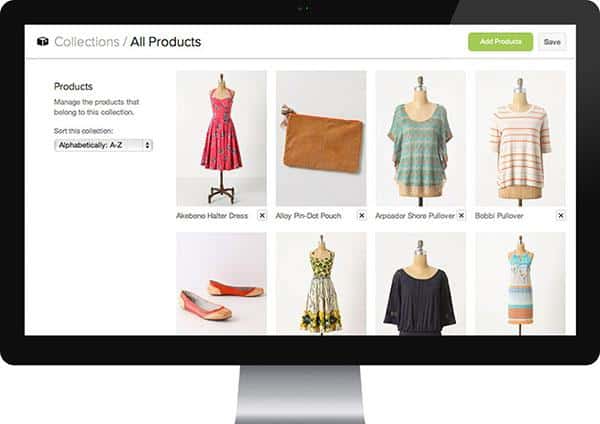Pick the dark navy top thumbnail
The height and width of the screenshot is (424, 600).
point(420,284)
